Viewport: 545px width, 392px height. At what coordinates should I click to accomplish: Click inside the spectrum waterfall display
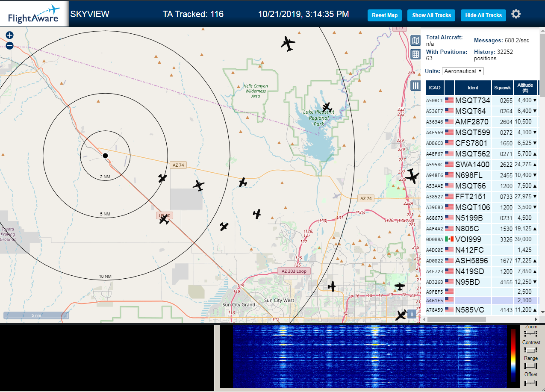coord(370,357)
